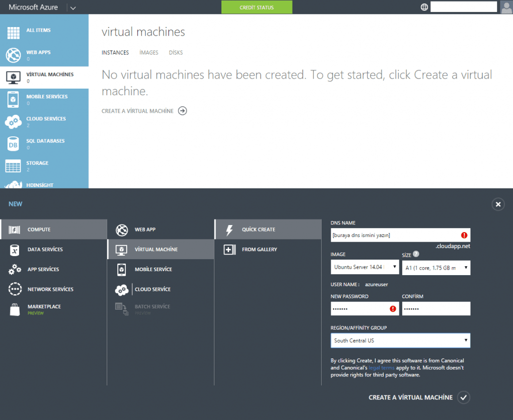Open Cloud Services icon in sidebar
Screen dimensions: 513x420
13,122
